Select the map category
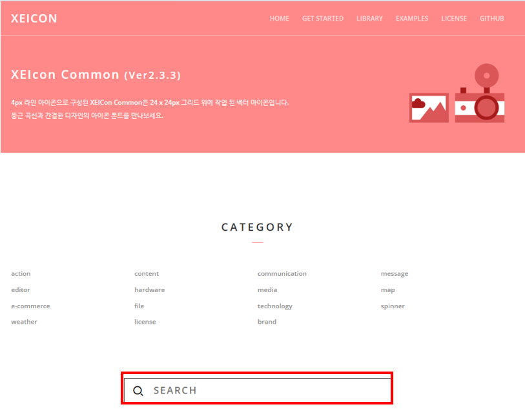The width and height of the screenshot is (525, 420). (388, 290)
